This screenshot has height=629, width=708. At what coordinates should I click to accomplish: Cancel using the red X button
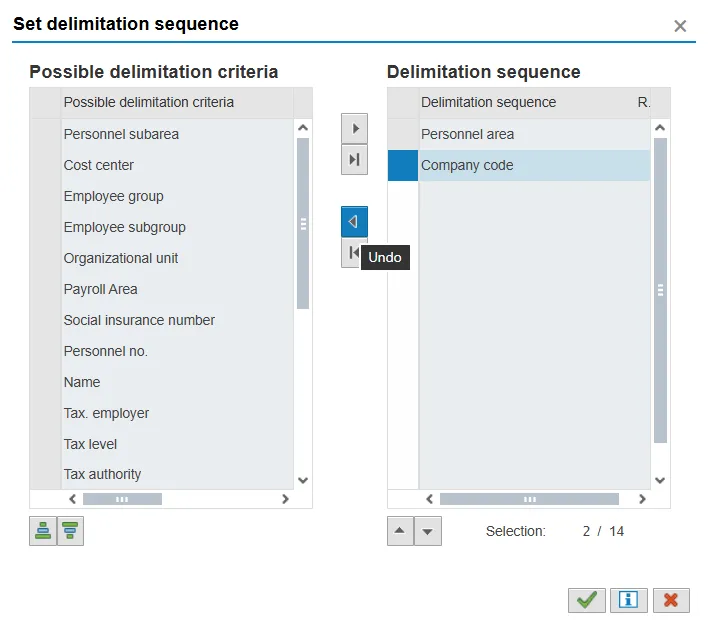[671, 599]
